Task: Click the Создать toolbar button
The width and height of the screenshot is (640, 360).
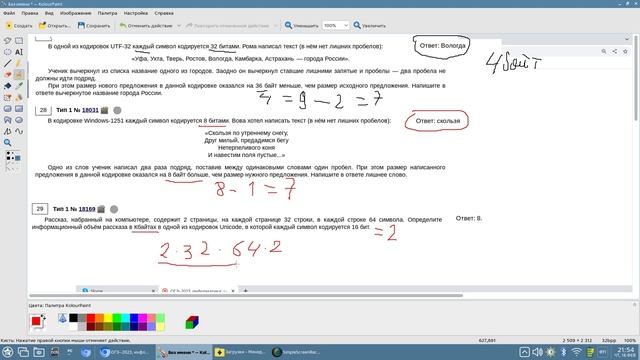Action: pos(19,25)
